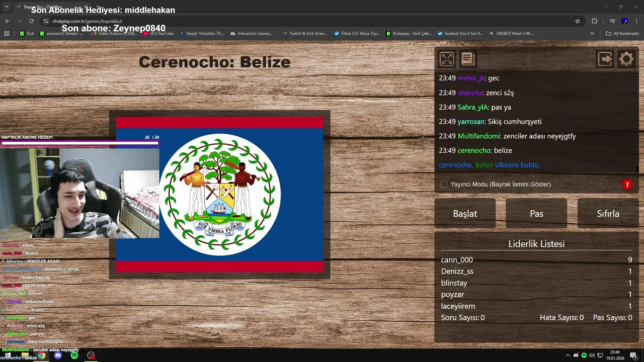Viewport: 644px width, 362px height.
Task: Open the Audient Evo 4 bookmark
Action: coord(460,34)
